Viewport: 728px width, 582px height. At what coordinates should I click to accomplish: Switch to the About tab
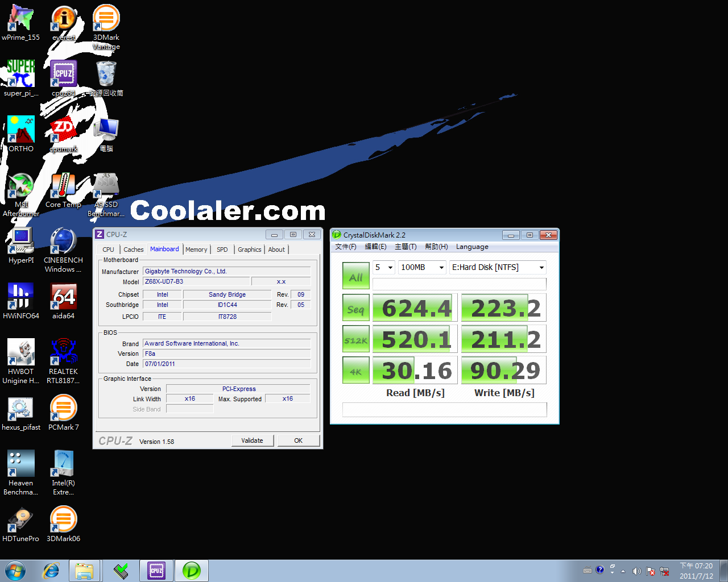pos(277,250)
